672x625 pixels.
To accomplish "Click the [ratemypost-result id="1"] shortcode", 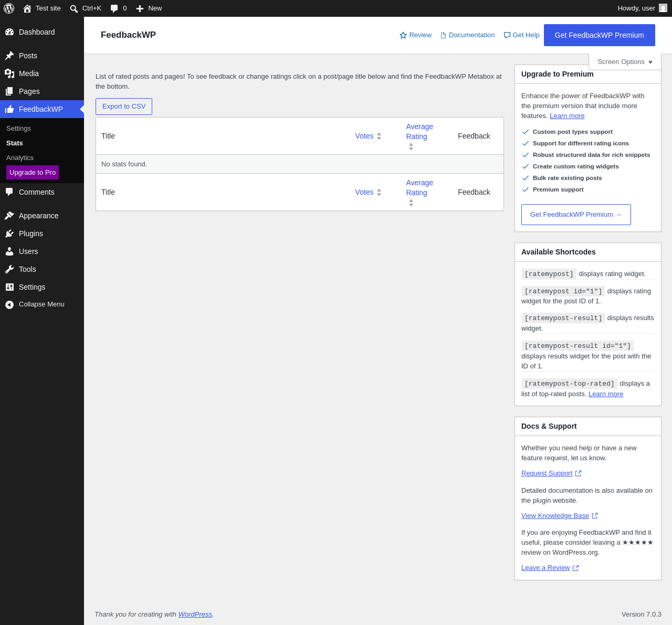I will pos(577,346).
